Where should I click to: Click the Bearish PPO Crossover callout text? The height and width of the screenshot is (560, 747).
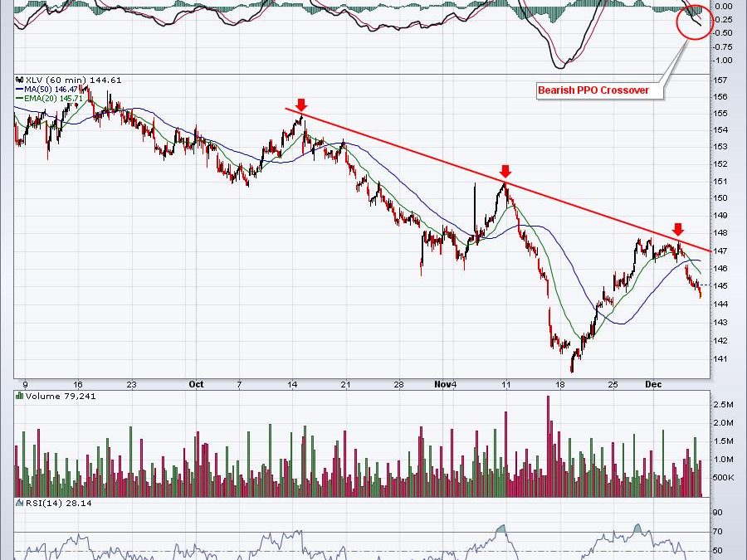593,90
